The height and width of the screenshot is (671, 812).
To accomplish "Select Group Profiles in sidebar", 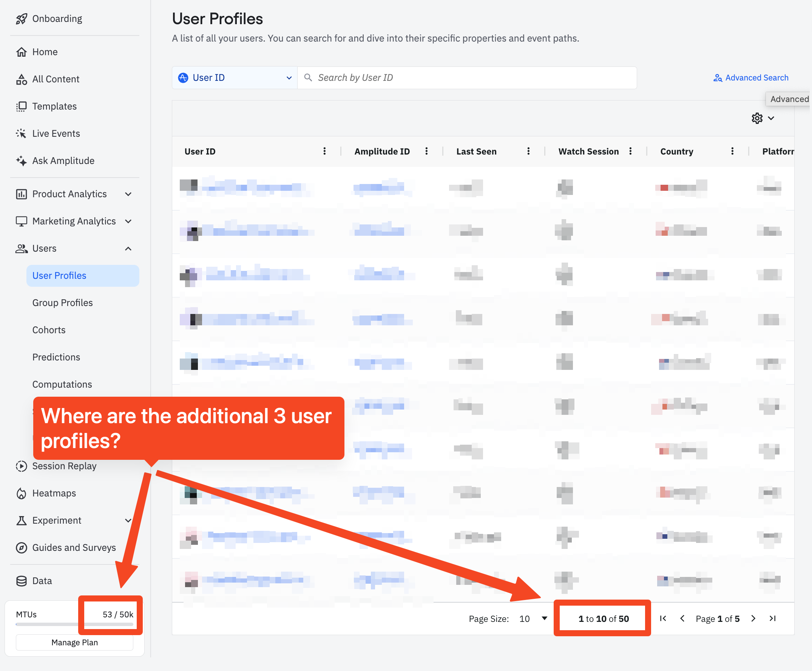I will click(63, 303).
